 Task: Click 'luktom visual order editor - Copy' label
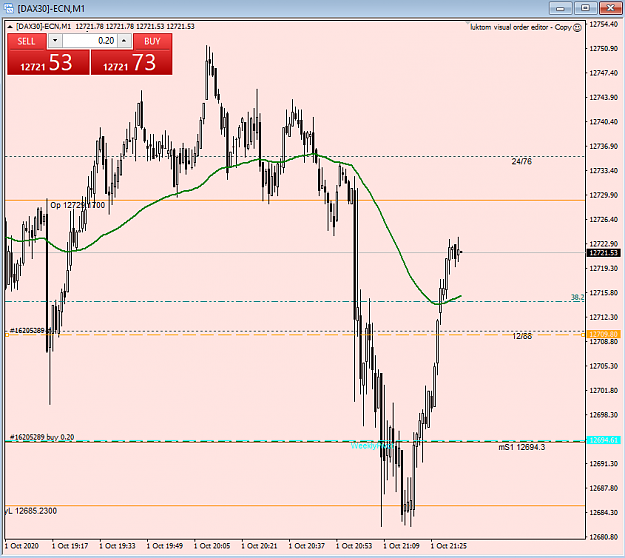(x=521, y=27)
